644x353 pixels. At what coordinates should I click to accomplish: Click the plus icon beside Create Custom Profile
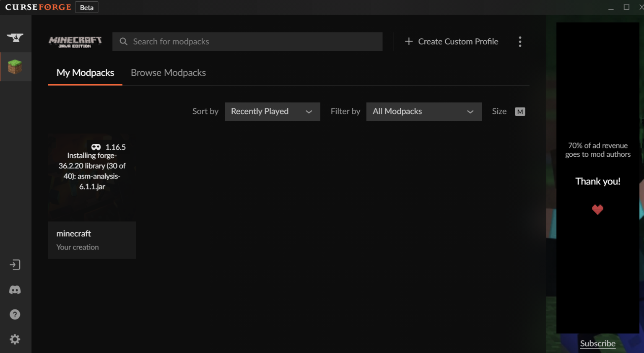[x=409, y=42]
